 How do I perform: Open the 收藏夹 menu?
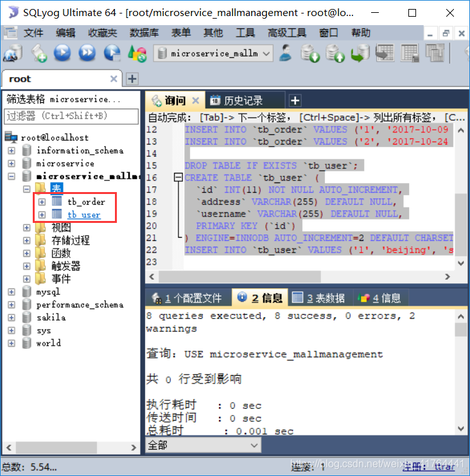tap(103, 33)
